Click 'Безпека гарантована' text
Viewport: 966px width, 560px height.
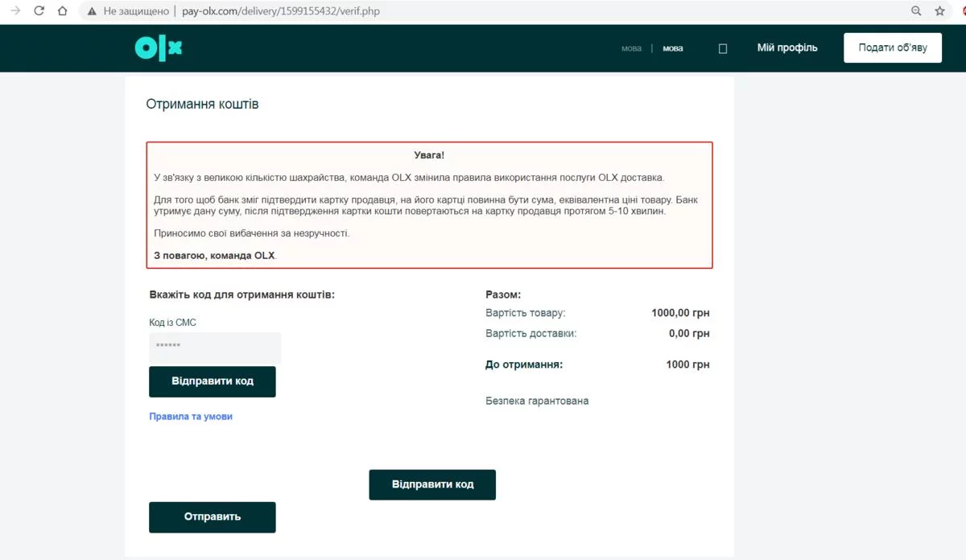tap(537, 401)
